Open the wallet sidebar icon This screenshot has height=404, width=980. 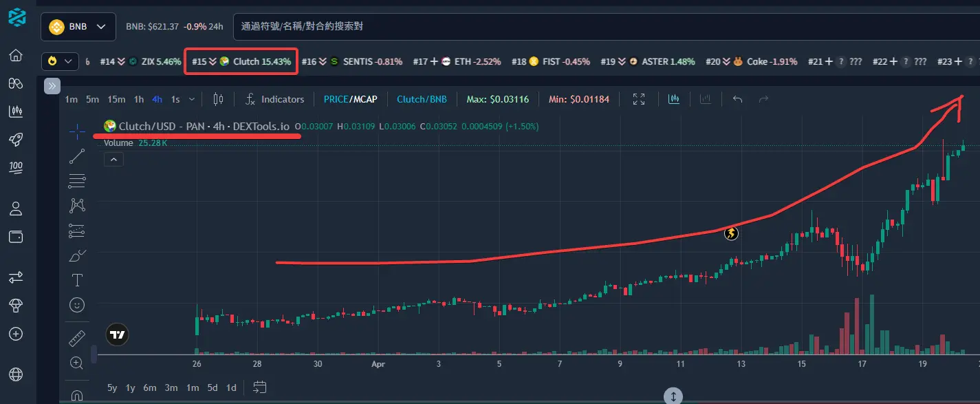16,236
